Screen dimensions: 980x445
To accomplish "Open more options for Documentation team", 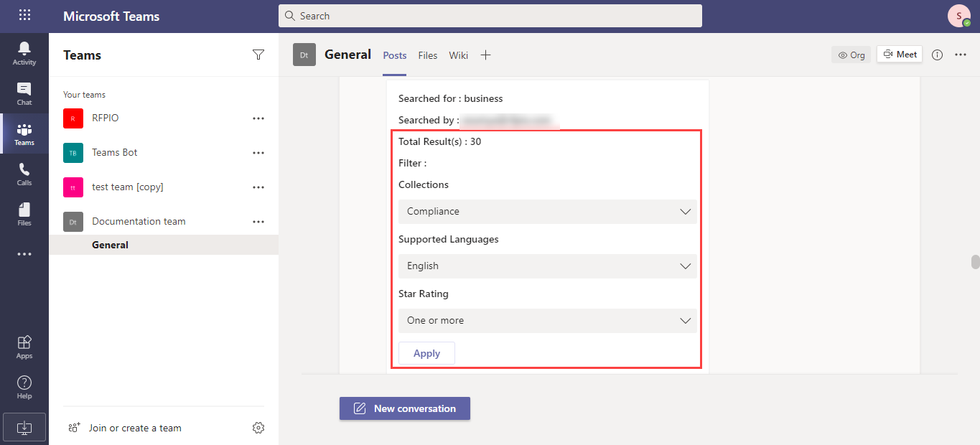I will pyautogui.click(x=258, y=222).
